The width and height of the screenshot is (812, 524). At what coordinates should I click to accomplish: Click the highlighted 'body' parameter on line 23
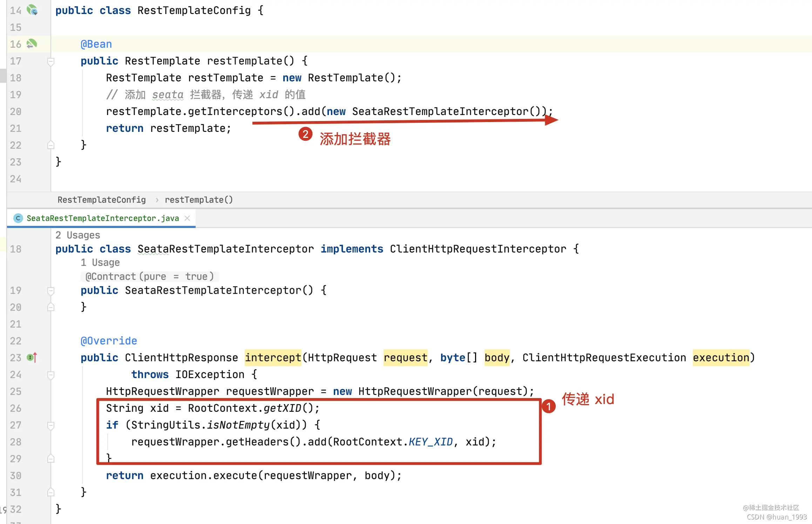(497, 358)
